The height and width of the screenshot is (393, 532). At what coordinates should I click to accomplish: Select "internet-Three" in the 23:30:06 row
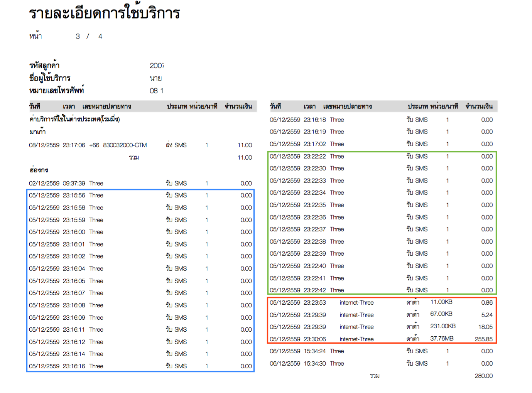coord(357,339)
